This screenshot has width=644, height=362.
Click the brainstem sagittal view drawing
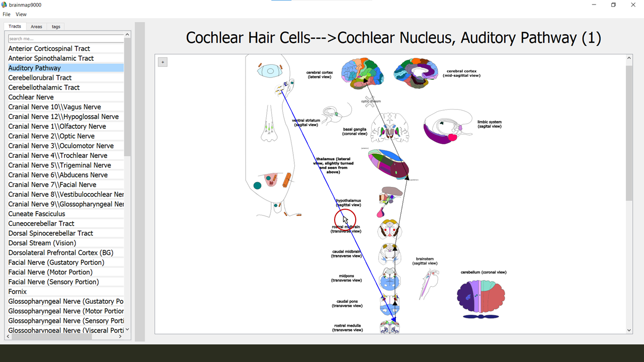[429, 284]
